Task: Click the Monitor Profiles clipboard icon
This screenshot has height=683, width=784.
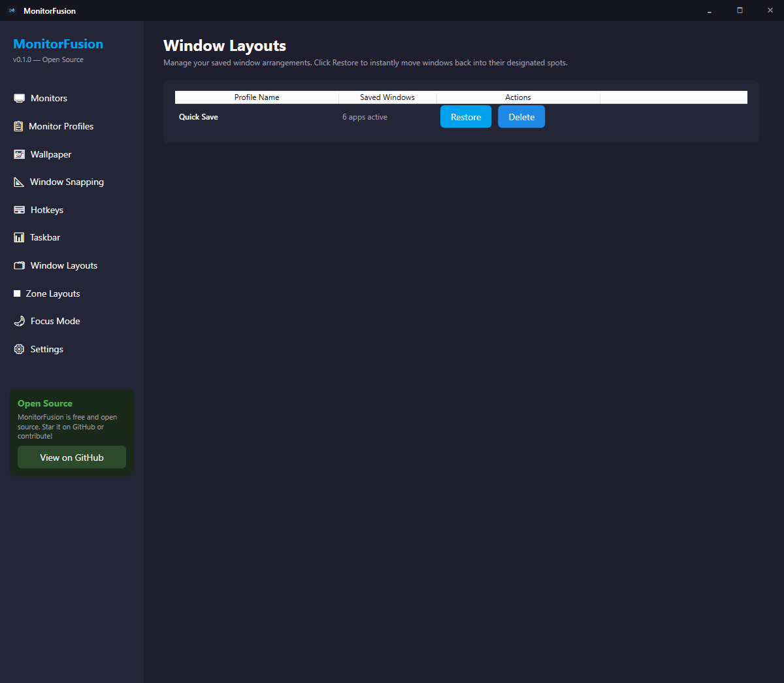Action: [18, 126]
